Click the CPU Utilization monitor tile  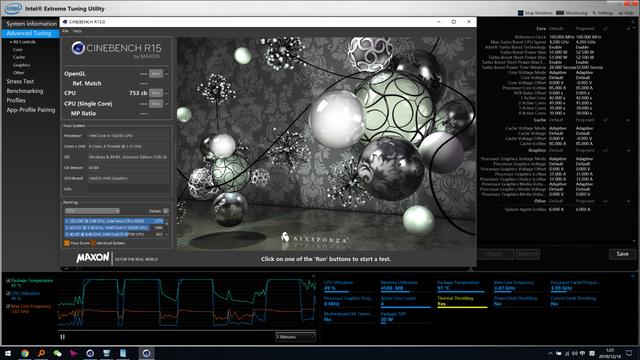point(349,286)
